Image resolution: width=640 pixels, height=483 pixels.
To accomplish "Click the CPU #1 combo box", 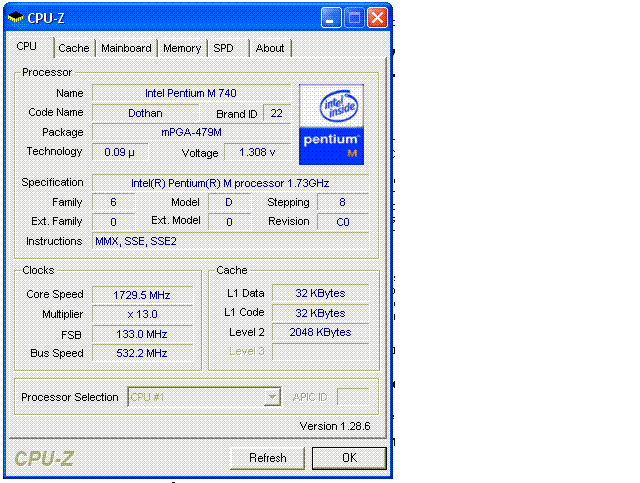I will coord(204,397).
